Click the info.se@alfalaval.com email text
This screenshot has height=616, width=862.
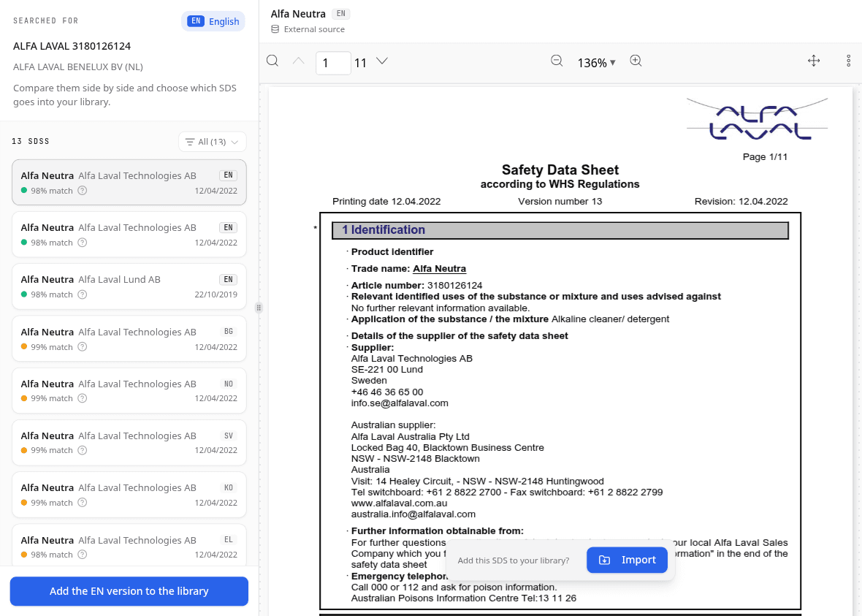point(400,403)
